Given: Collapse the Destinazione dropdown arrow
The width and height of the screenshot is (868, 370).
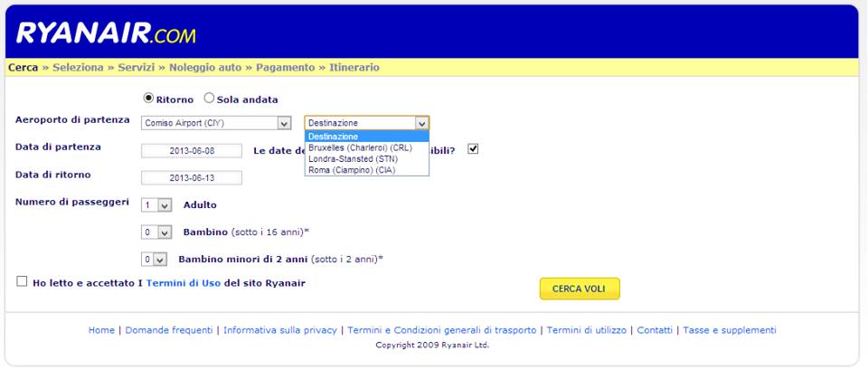Looking at the screenshot, I should [x=422, y=123].
